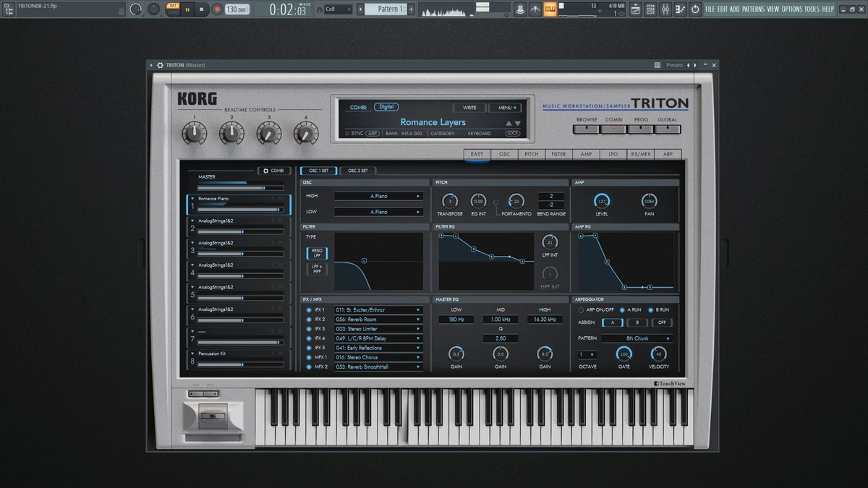
Task: Switch to the IFX/MFX tab
Action: 640,154
